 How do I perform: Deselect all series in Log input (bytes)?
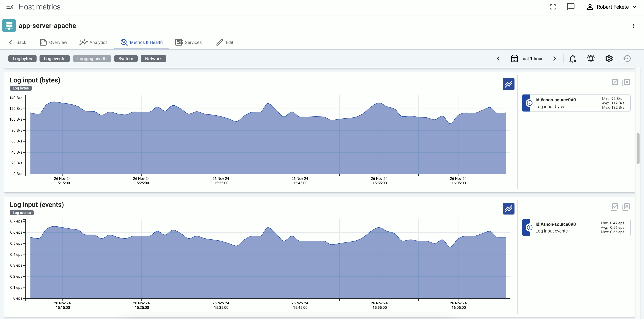(626, 82)
